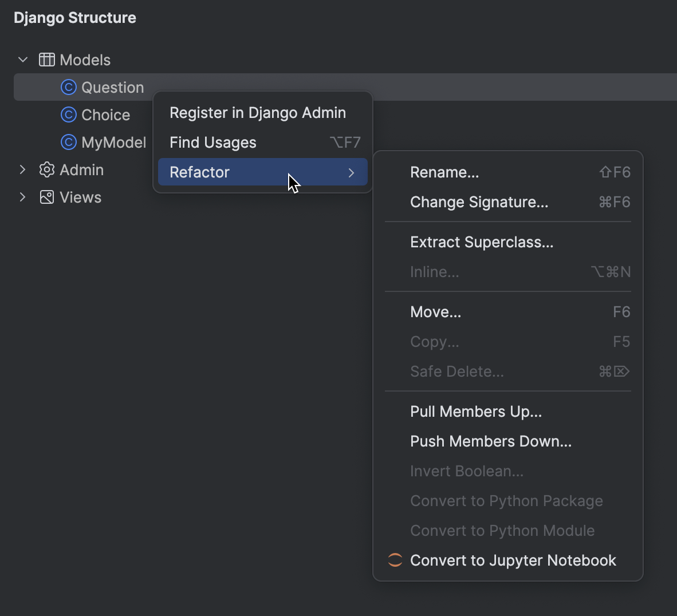The image size is (677, 616).
Task: Expand the Admin tree node
Action: 22,169
